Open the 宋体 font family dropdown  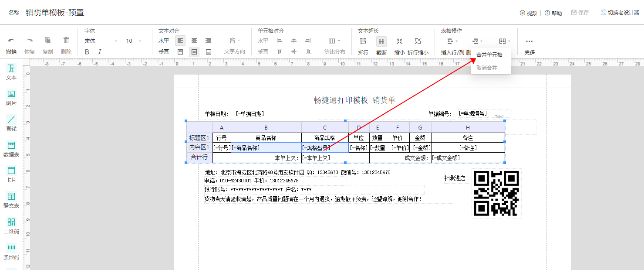tap(101, 40)
